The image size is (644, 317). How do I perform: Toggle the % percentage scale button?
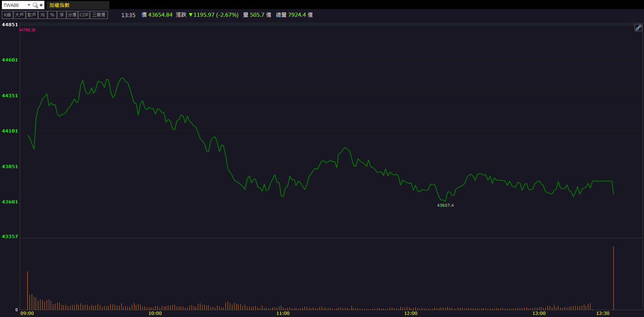coord(52,15)
